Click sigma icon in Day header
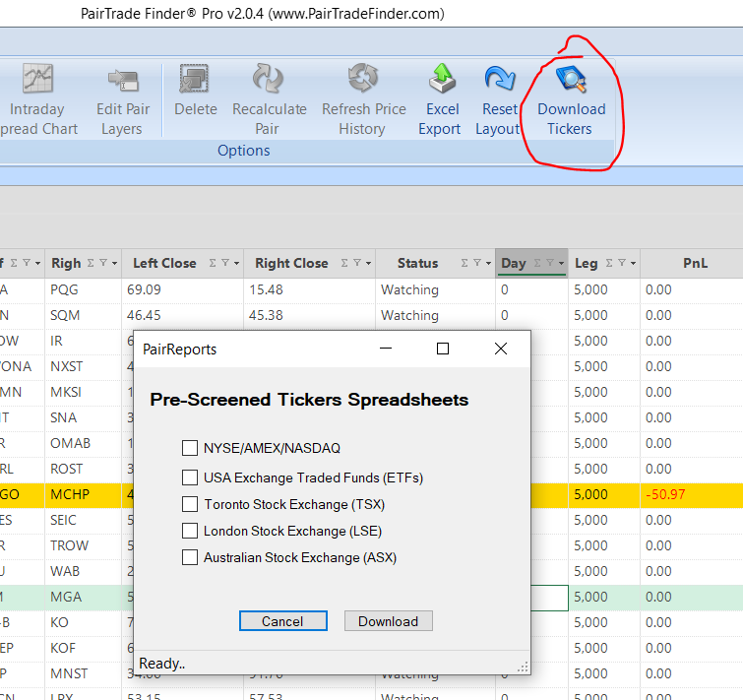 (x=537, y=263)
